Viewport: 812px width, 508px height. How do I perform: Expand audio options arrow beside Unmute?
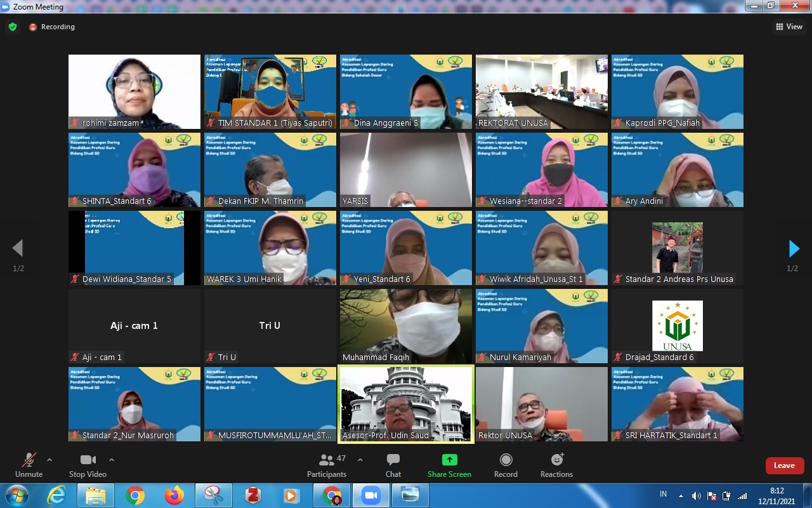(x=49, y=460)
